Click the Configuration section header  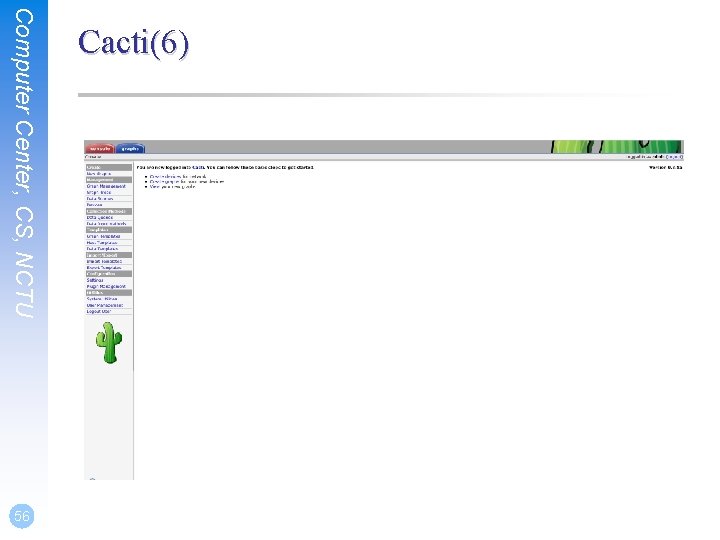point(109,274)
